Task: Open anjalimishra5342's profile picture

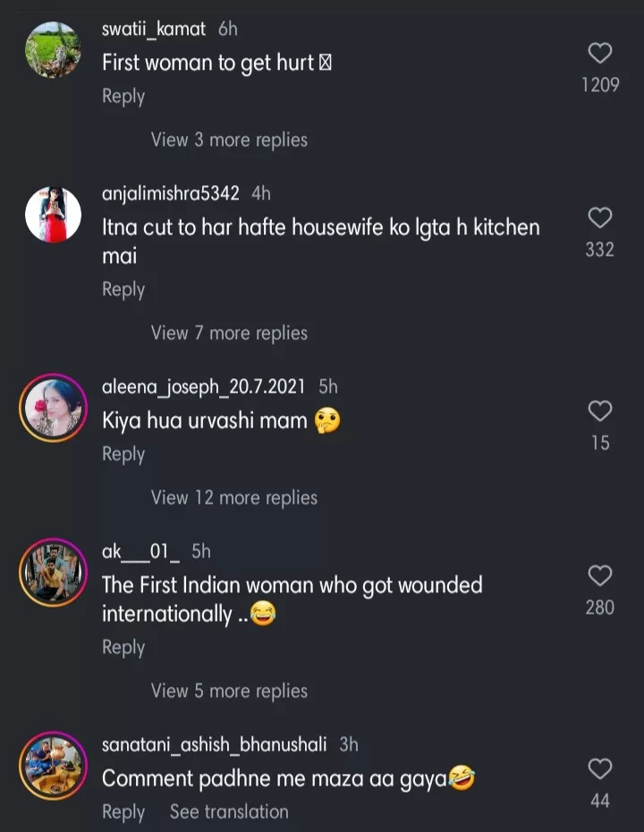Action: click(53, 215)
